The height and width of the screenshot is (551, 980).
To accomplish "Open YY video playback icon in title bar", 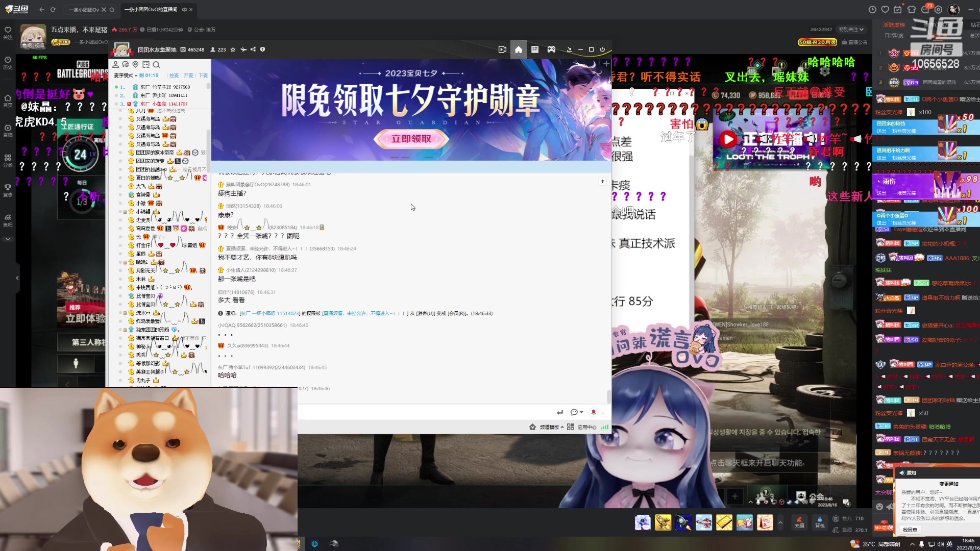I will click(502, 49).
